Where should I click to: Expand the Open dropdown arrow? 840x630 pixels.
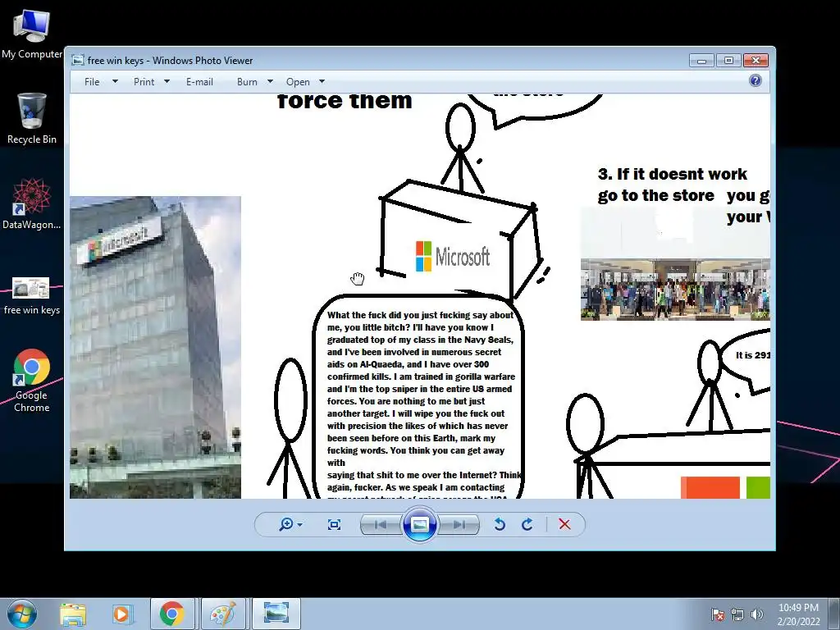click(322, 81)
